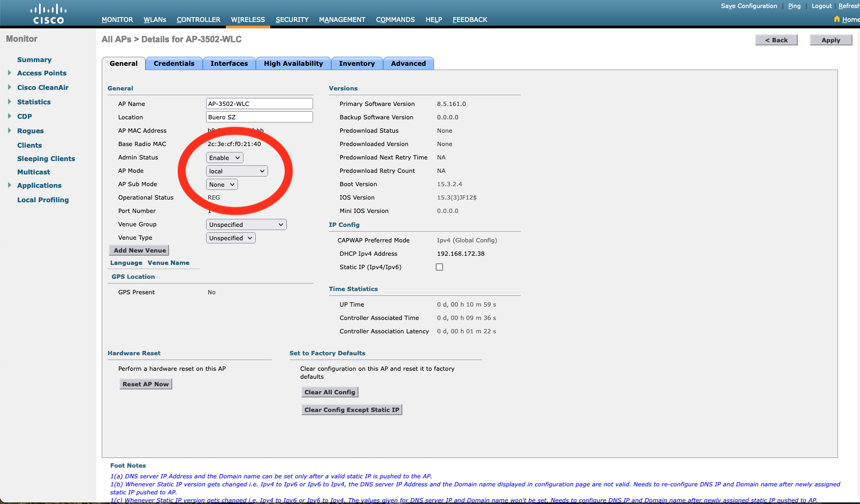
Task: Click the AP Name input field
Action: pyautogui.click(x=260, y=104)
